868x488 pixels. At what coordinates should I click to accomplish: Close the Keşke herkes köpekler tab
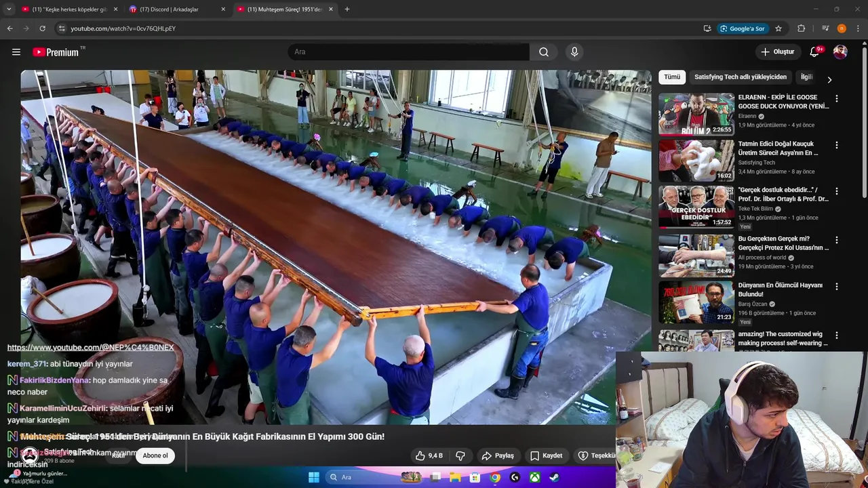click(115, 9)
